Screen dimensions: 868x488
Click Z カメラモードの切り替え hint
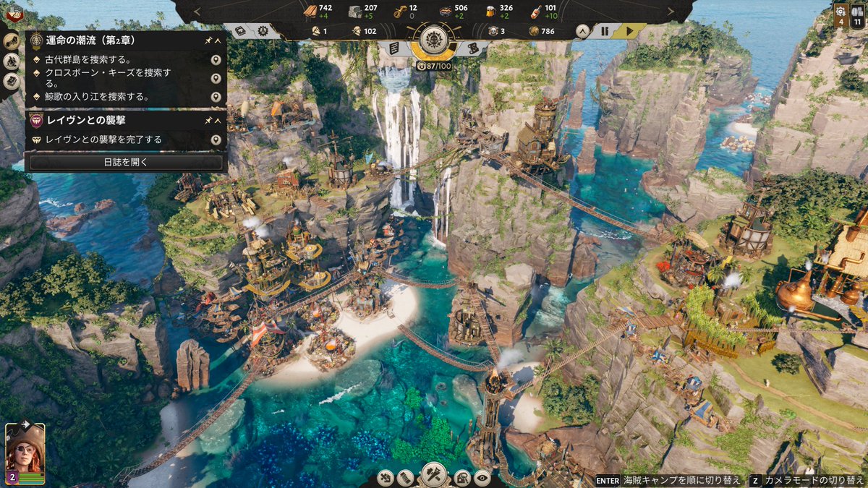point(806,480)
